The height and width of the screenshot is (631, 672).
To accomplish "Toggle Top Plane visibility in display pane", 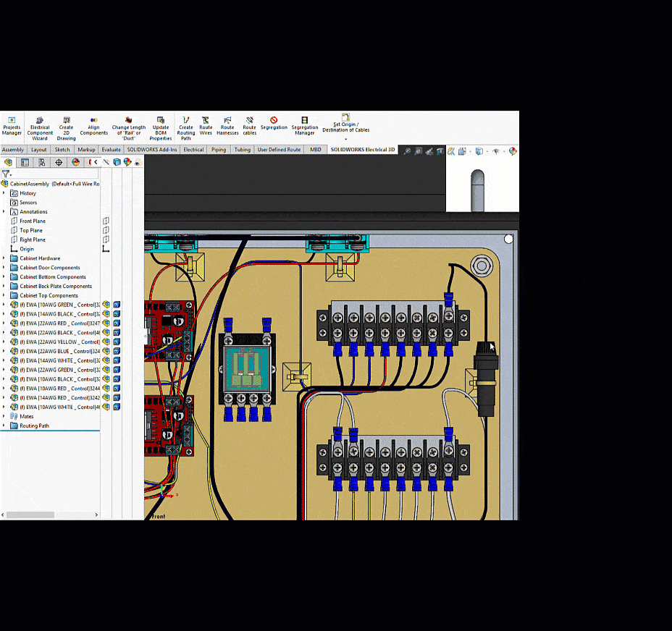I will point(106,230).
